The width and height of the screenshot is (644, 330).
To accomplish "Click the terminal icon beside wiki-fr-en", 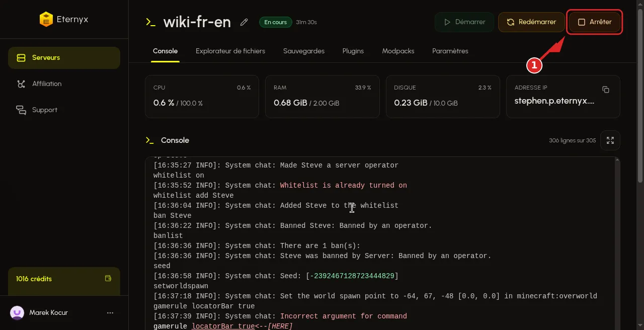I will [150, 22].
